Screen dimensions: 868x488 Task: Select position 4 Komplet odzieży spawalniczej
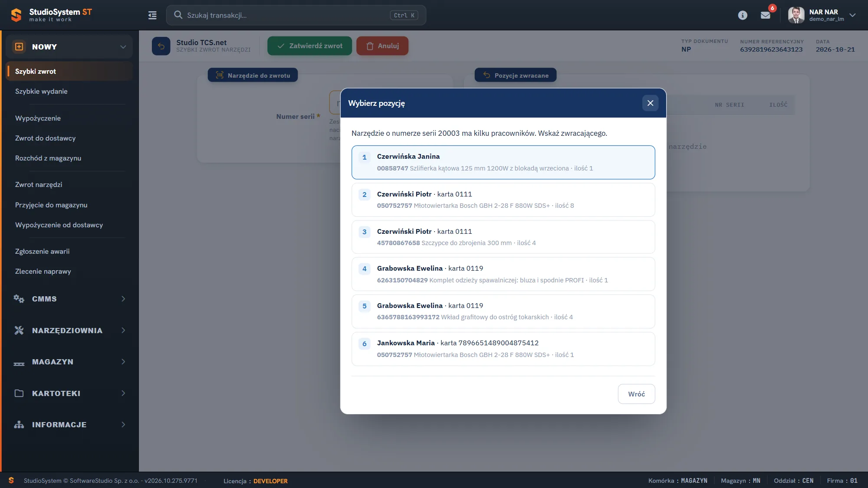[x=503, y=274]
